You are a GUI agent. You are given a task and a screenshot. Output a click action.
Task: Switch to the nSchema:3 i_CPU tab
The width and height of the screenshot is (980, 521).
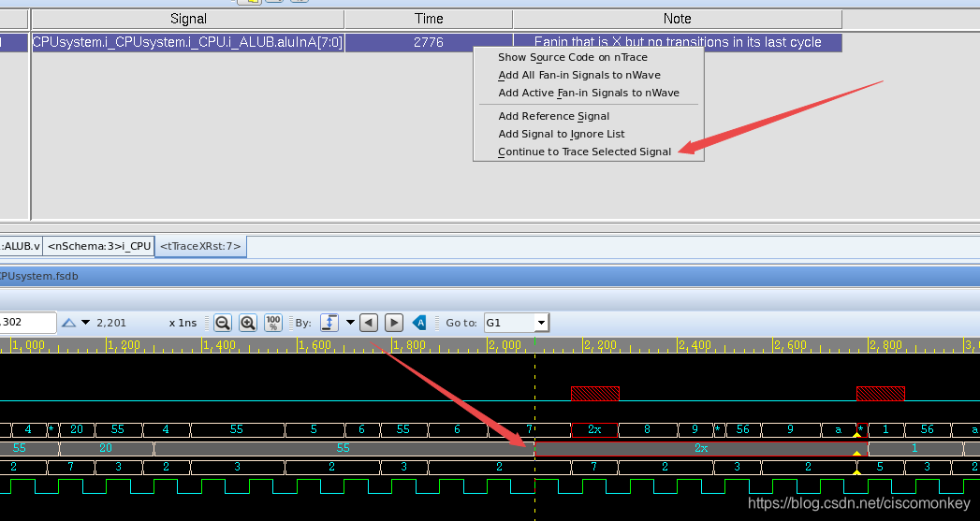coord(99,246)
